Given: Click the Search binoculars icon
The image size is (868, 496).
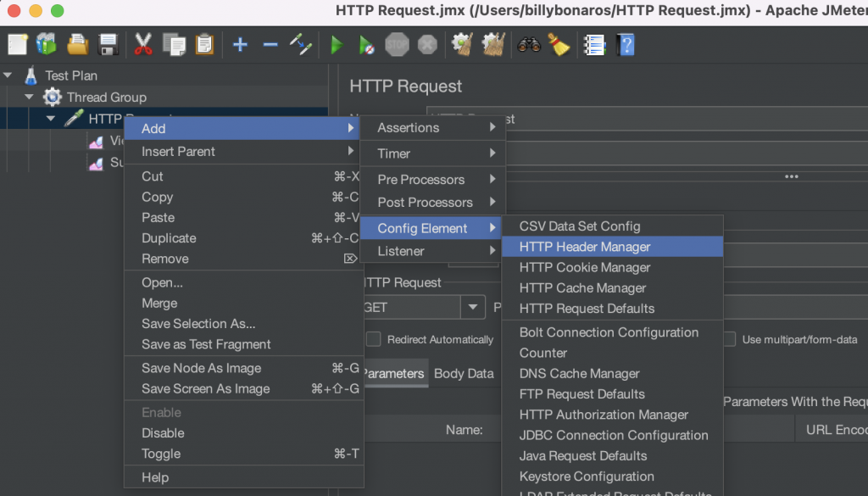Looking at the screenshot, I should [x=529, y=44].
